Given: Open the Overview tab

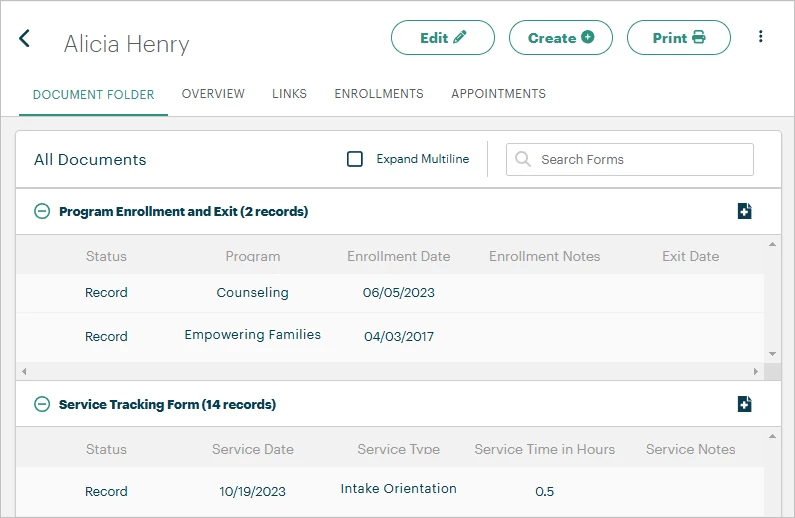Looking at the screenshot, I should pos(213,94).
